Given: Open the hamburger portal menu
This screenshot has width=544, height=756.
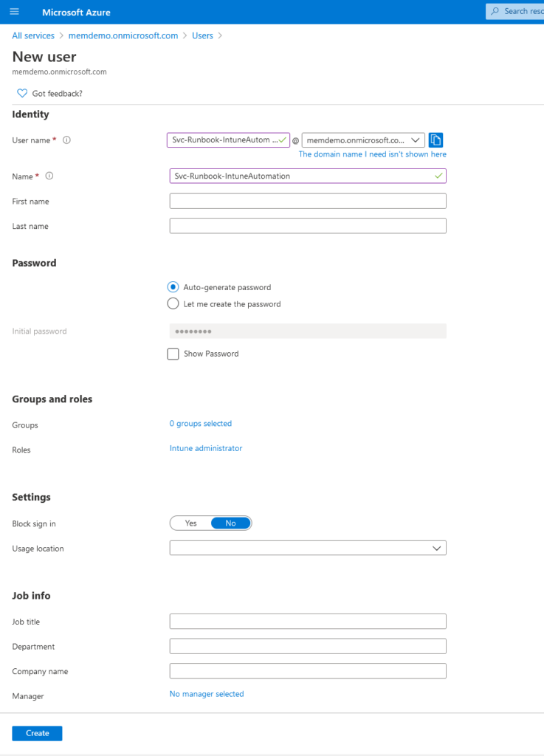Looking at the screenshot, I should tap(15, 12).
